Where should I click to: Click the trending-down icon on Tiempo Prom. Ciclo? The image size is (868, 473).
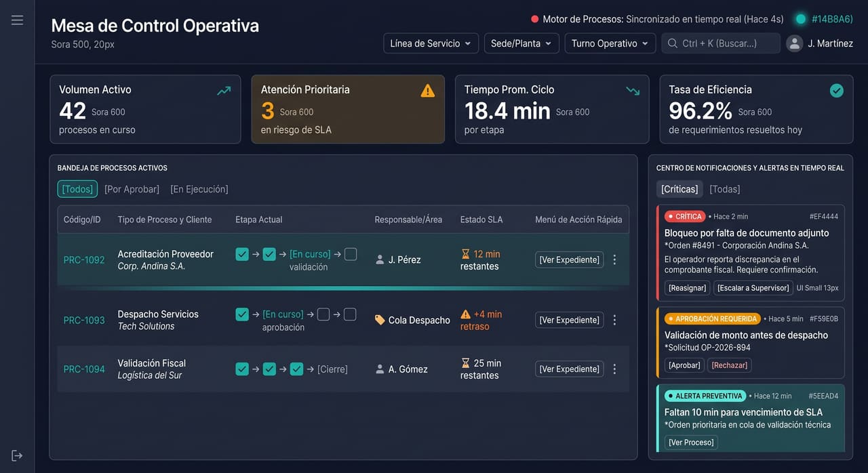[x=633, y=91]
